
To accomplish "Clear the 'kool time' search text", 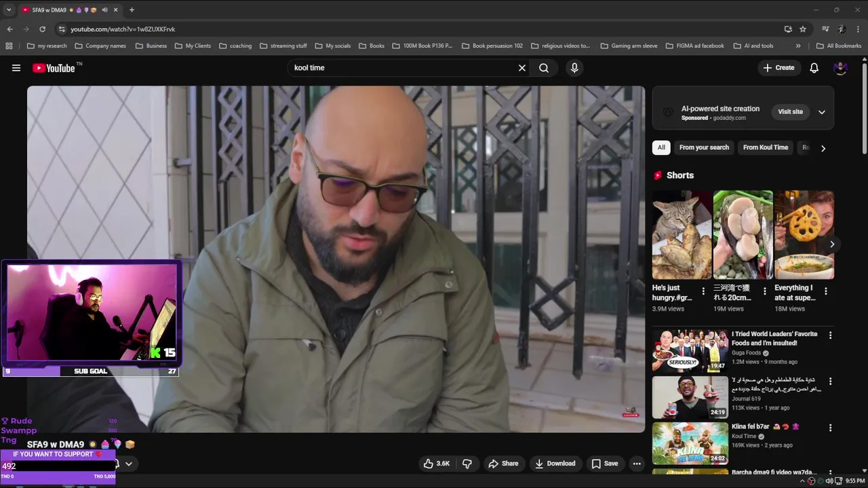I will [x=522, y=68].
